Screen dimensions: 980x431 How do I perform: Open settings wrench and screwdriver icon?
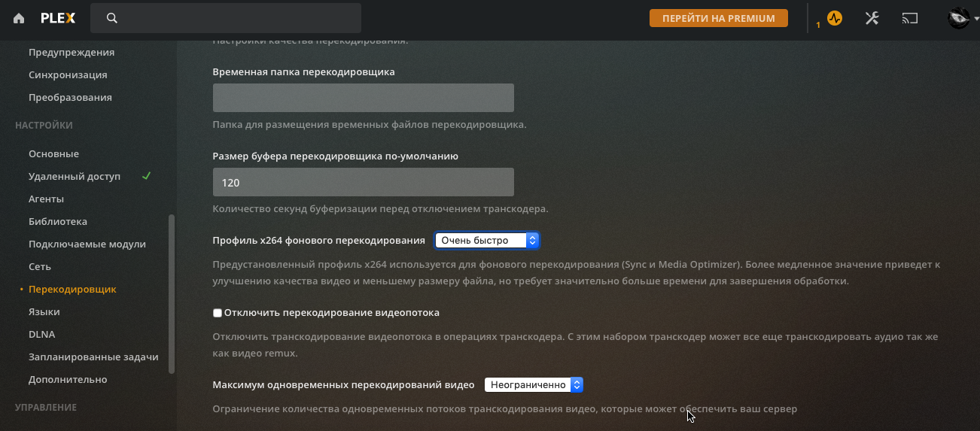872,18
